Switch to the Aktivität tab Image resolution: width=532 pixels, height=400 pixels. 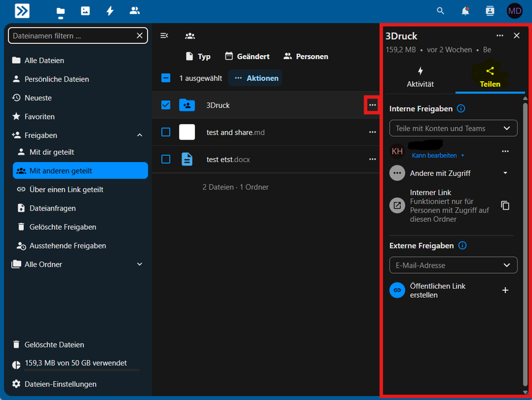pos(420,77)
